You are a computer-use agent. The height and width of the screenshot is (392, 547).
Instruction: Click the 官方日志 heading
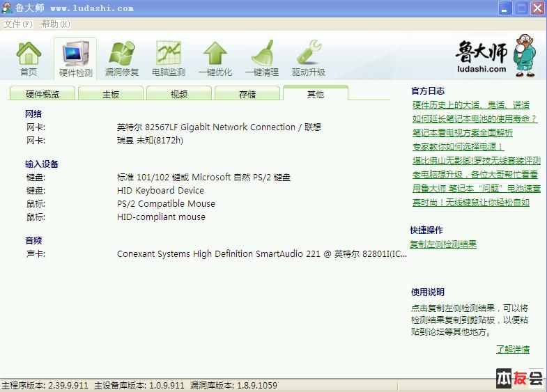[x=428, y=91]
